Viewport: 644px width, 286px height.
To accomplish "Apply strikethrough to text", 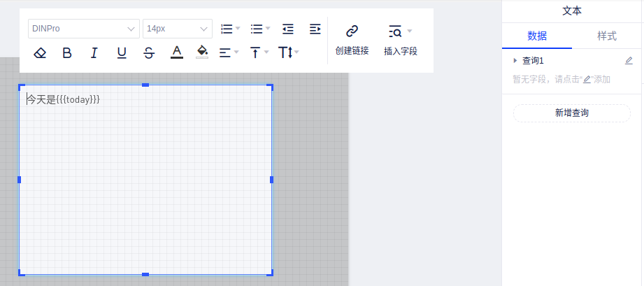I will [x=149, y=52].
